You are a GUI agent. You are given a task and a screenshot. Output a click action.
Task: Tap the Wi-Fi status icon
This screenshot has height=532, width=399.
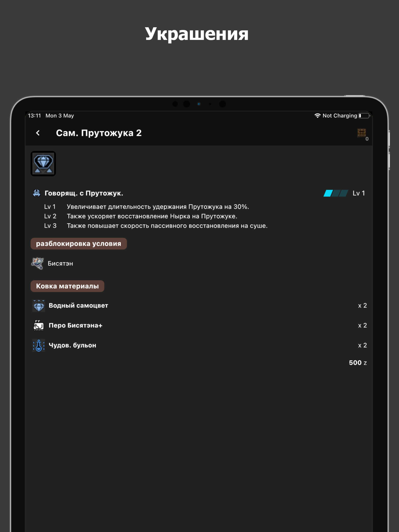pyautogui.click(x=317, y=116)
